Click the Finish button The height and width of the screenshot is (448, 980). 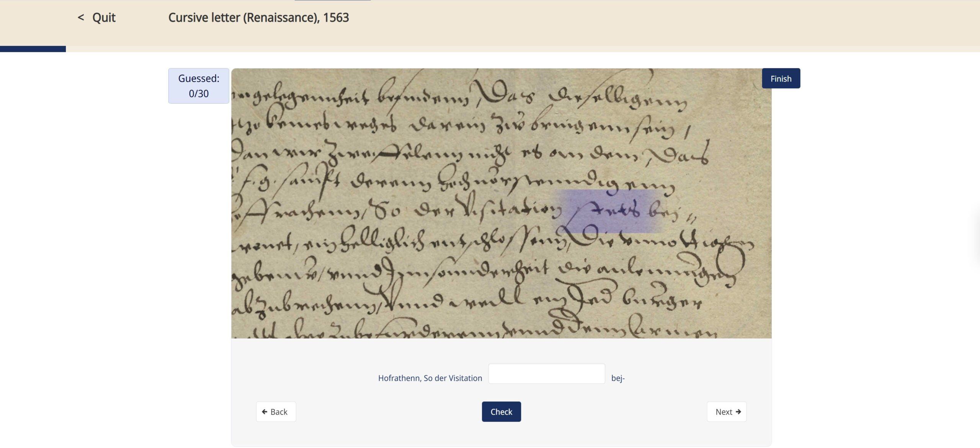pyautogui.click(x=781, y=78)
